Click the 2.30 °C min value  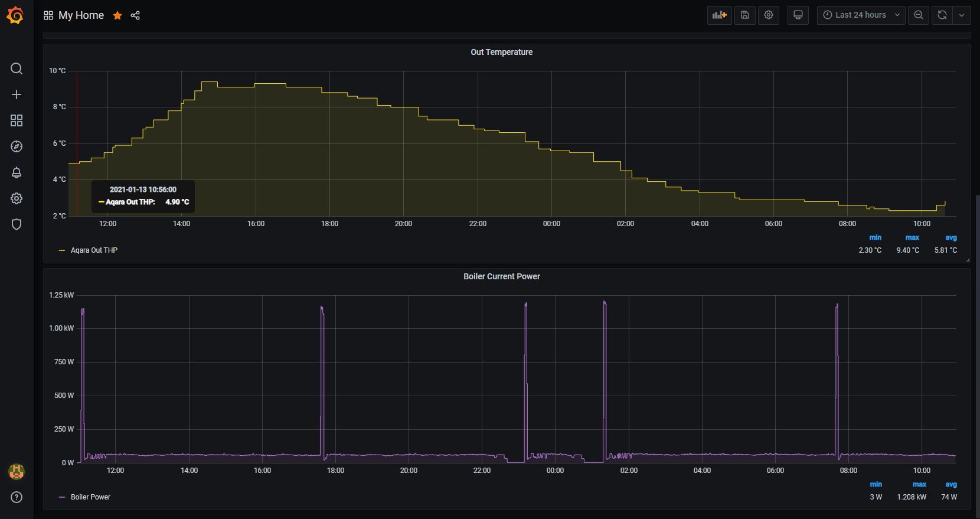tap(870, 250)
